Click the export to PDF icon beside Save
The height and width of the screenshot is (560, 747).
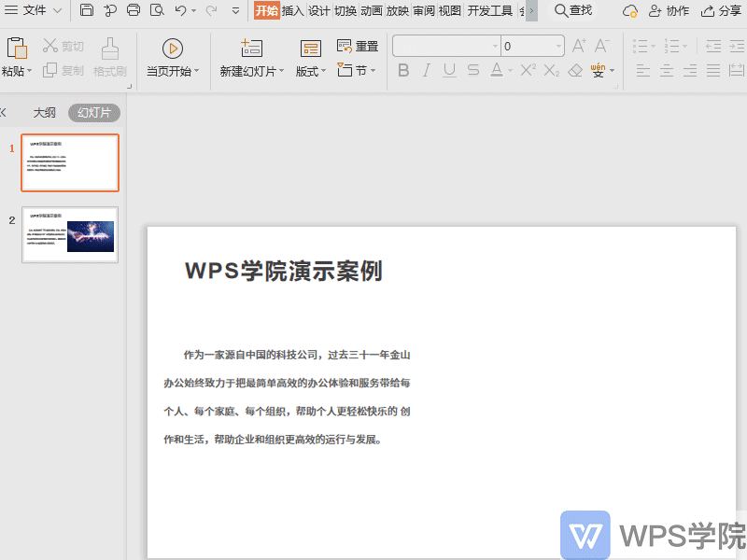[x=110, y=10]
